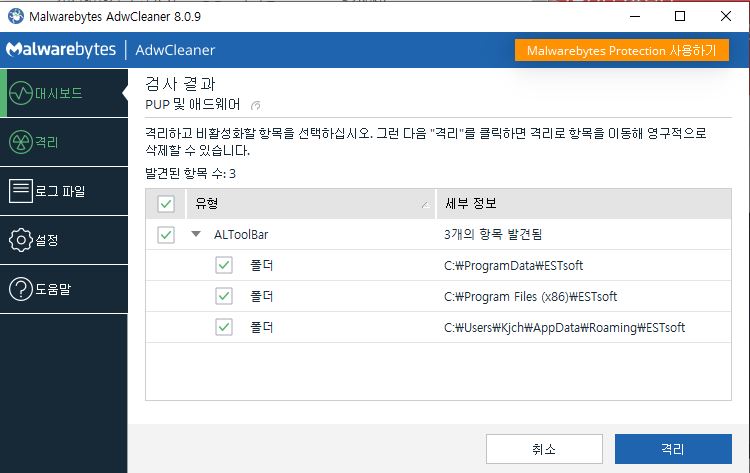
Task: Minimize the AdwCleaner window
Action: (x=635, y=16)
